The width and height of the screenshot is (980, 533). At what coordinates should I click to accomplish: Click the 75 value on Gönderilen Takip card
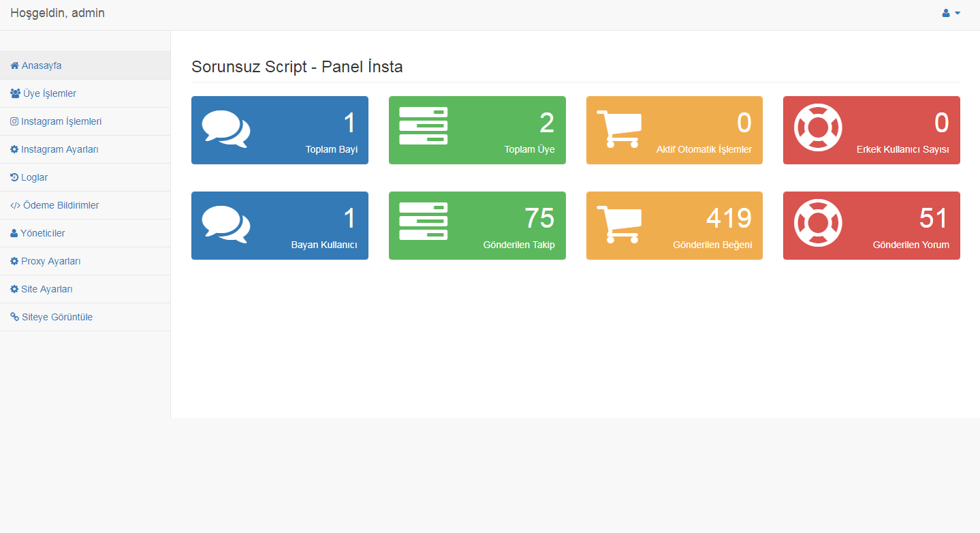click(539, 218)
